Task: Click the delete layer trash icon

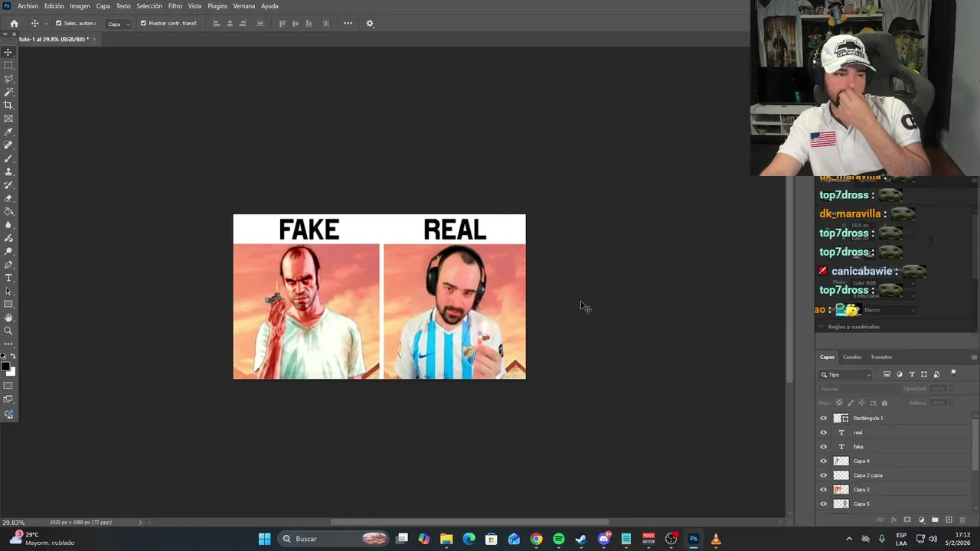Action: [962, 520]
